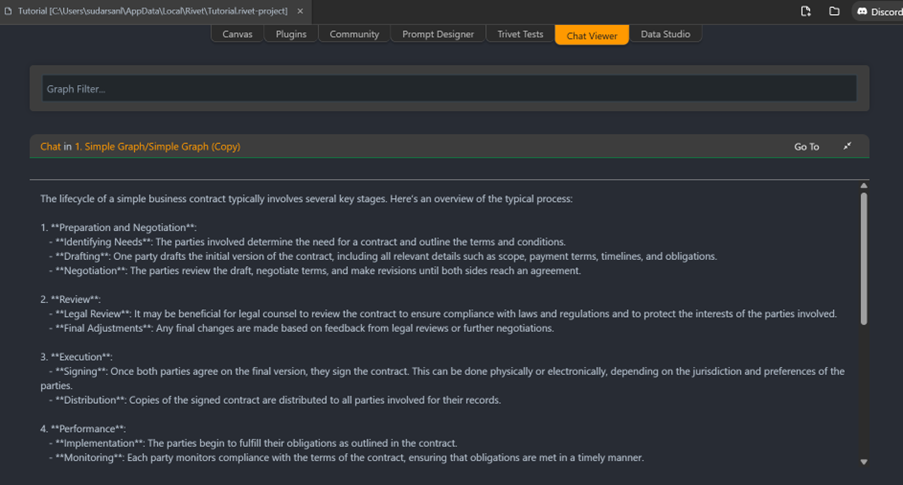The width and height of the screenshot is (903, 485).
Task: Open the Discord link button
Action: point(878,11)
